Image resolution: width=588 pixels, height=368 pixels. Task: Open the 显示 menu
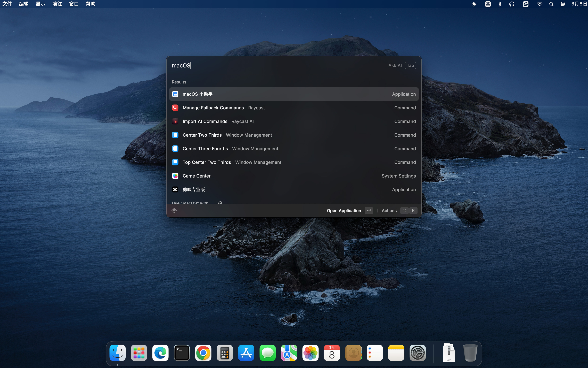pos(40,4)
